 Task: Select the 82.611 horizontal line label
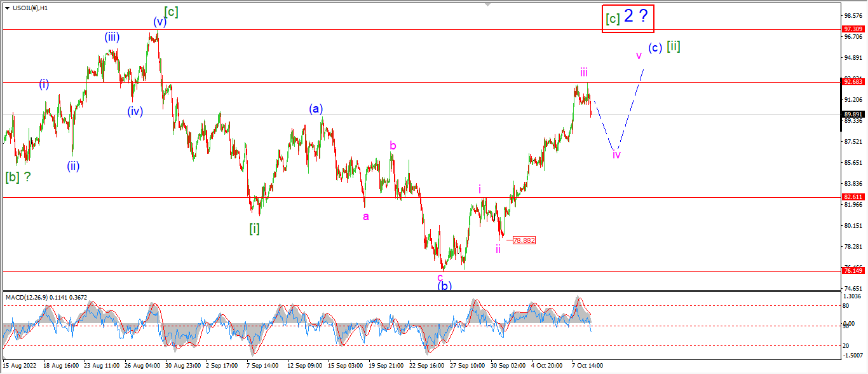coord(853,197)
